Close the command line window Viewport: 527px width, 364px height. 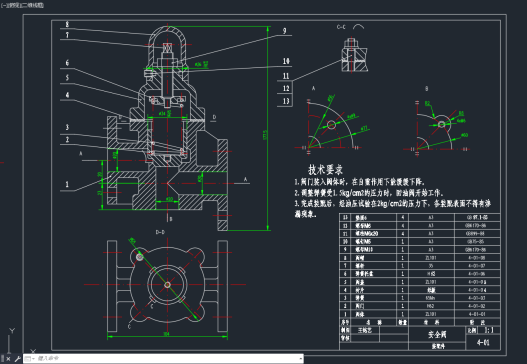[x=8, y=359]
